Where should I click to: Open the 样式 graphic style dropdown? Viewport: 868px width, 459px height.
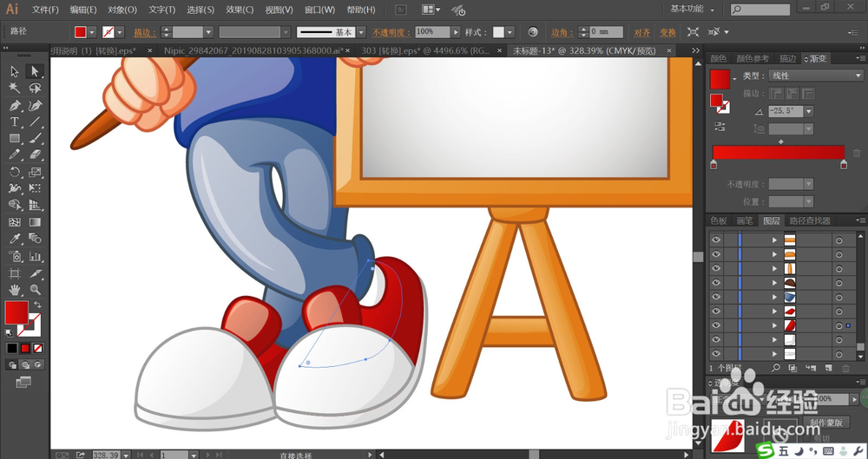(x=510, y=32)
